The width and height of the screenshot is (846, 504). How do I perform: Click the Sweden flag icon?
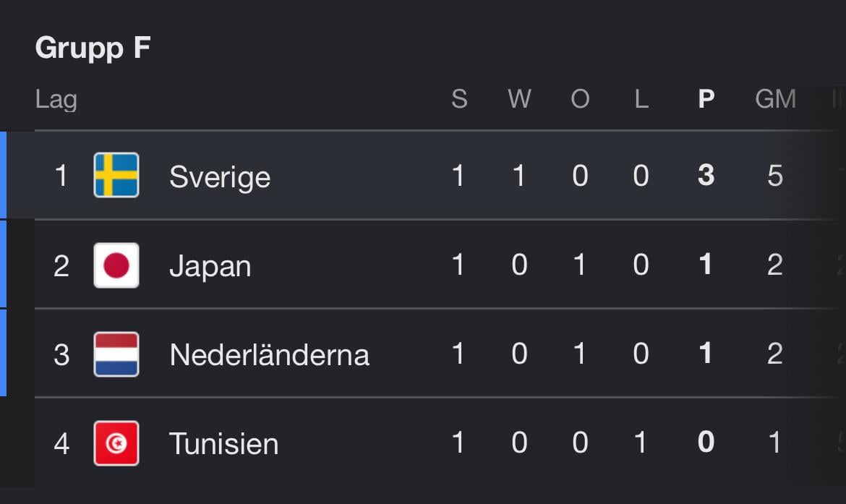coord(116,175)
